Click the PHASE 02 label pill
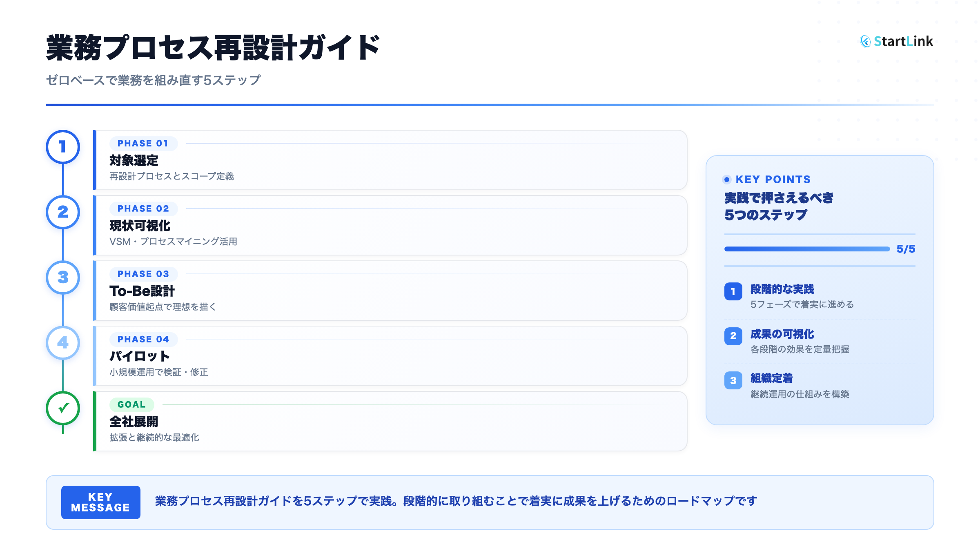Screen dimensions: 980x551 pos(143,209)
